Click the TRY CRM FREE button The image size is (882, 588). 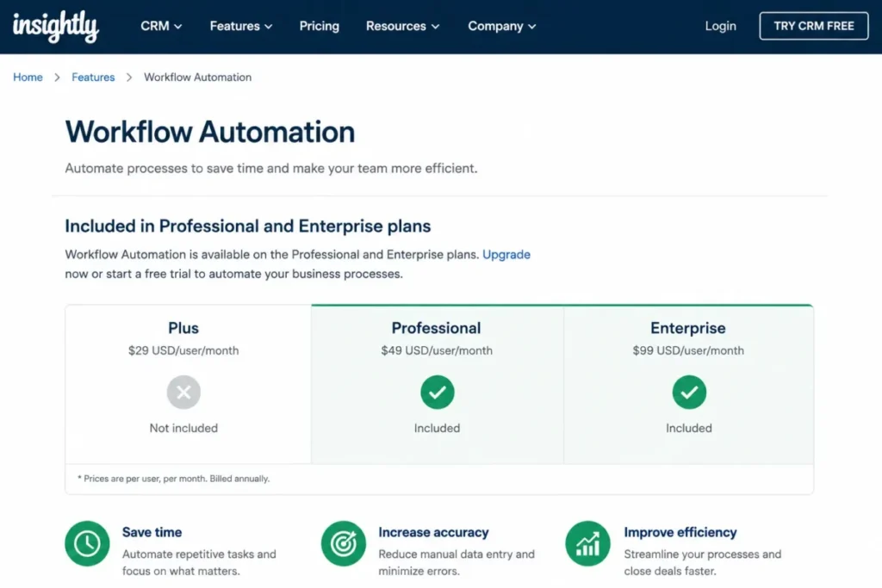point(813,26)
